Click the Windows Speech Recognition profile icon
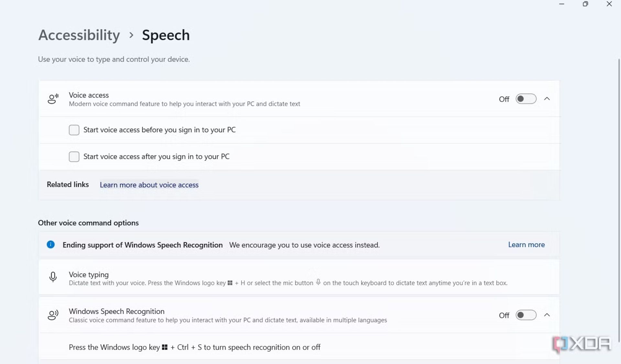621x364 pixels. (53, 315)
